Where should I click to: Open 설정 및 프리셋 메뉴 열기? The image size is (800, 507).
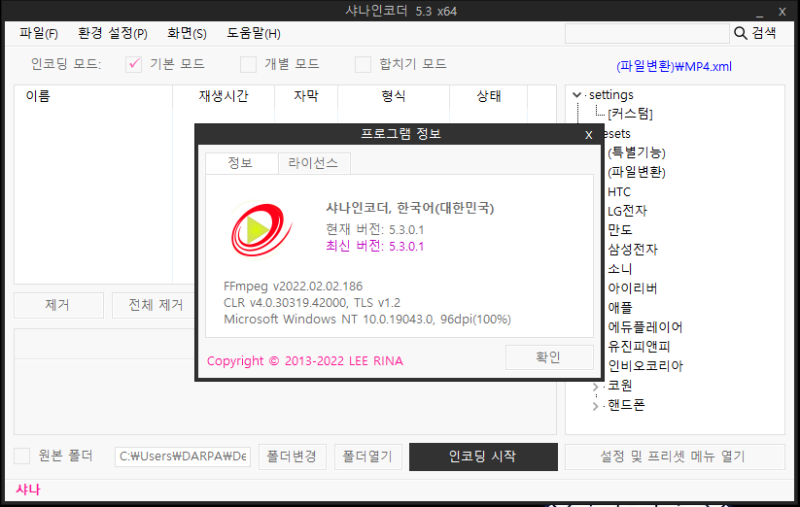(674, 457)
